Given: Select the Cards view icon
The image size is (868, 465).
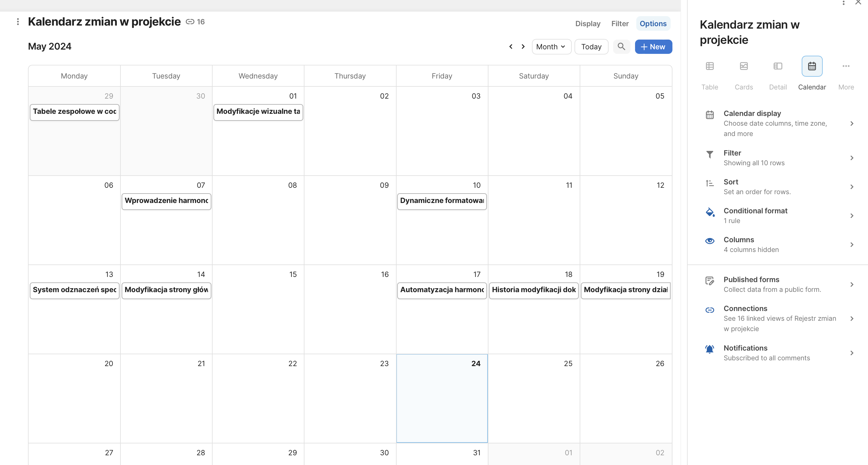Looking at the screenshot, I should [x=744, y=66].
